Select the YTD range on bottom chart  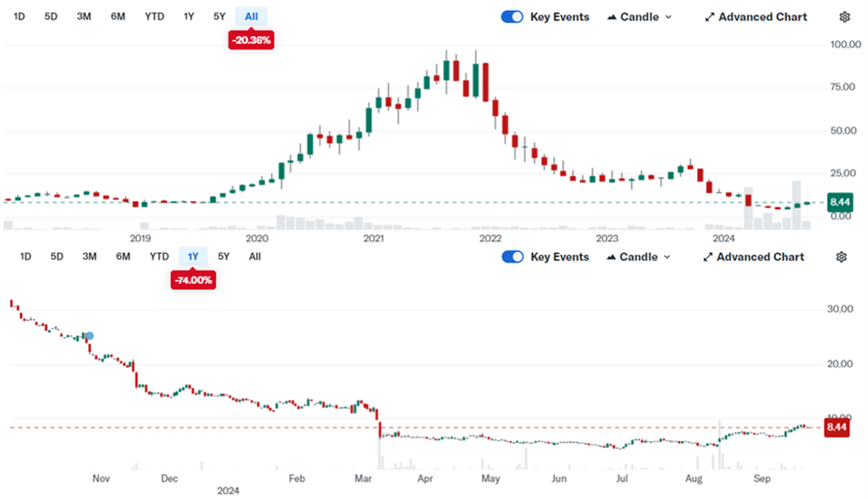pyautogui.click(x=159, y=257)
